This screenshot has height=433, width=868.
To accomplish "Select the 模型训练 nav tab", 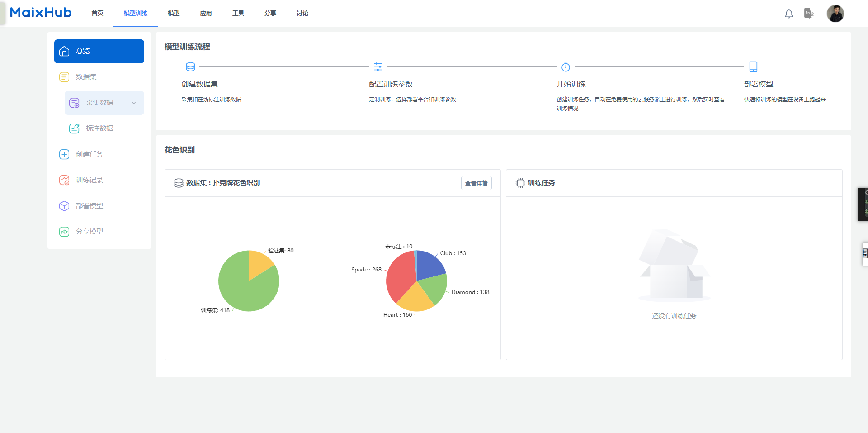I will [136, 14].
